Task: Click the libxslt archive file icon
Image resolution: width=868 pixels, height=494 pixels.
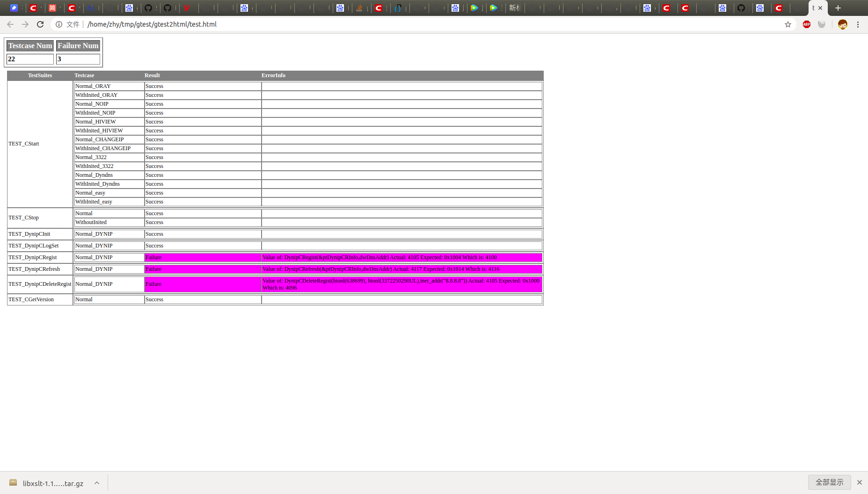Action: coord(13,483)
